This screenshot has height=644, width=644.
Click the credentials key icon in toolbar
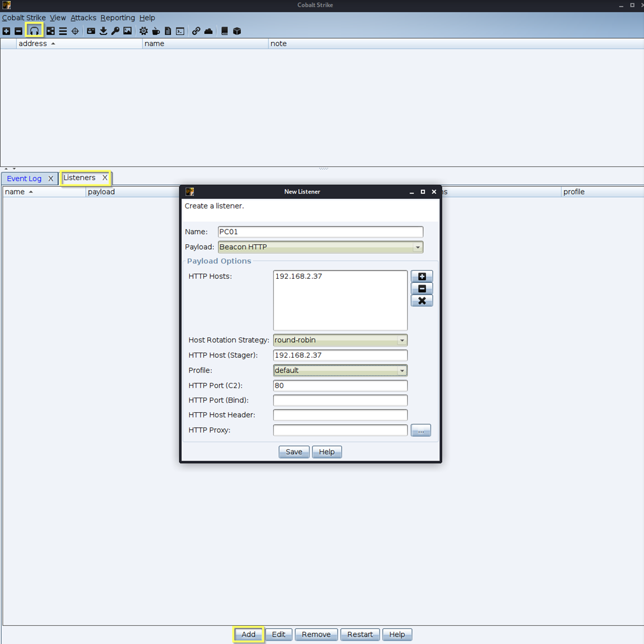(x=115, y=31)
